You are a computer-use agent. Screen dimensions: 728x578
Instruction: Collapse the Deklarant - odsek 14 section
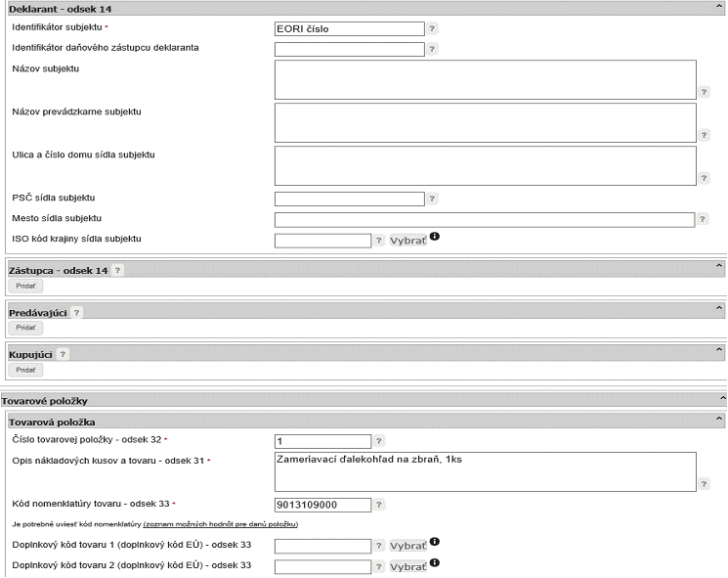click(718, 6)
